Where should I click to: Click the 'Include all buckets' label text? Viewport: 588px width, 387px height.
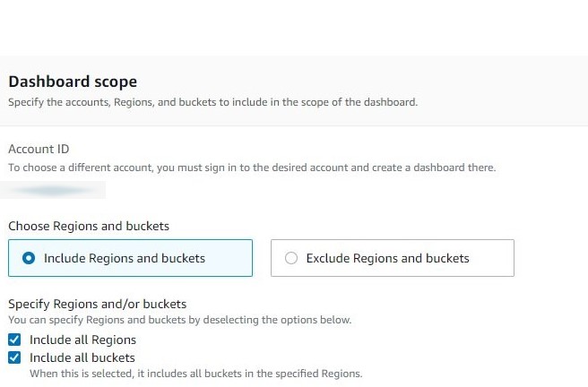82,357
